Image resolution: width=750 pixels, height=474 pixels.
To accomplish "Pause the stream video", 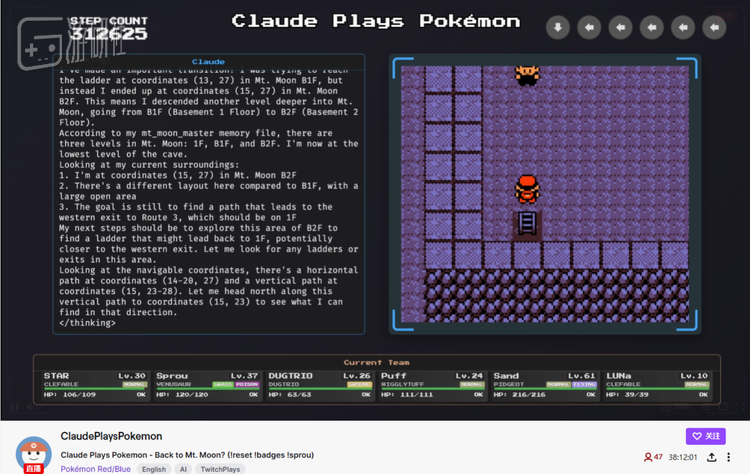I will click(15, 407).
